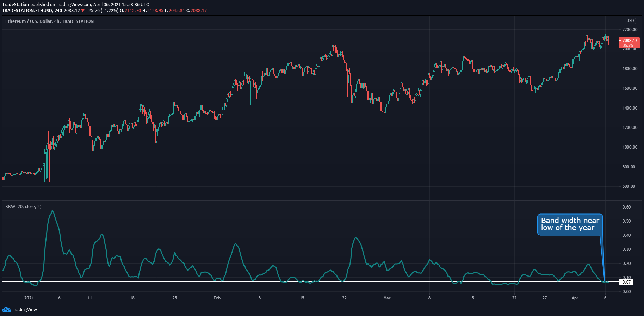
Task: Click the 1200.00 price axis label
Action: 630,128
